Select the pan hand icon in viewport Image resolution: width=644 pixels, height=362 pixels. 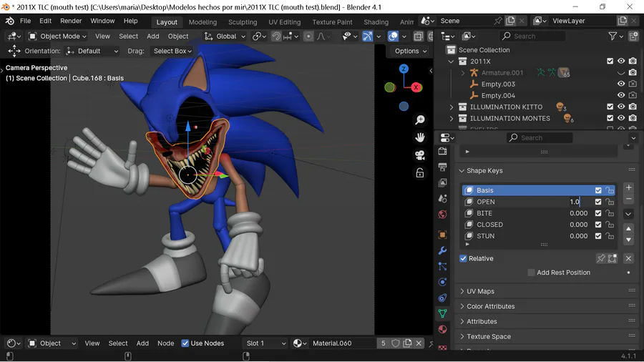pos(420,137)
